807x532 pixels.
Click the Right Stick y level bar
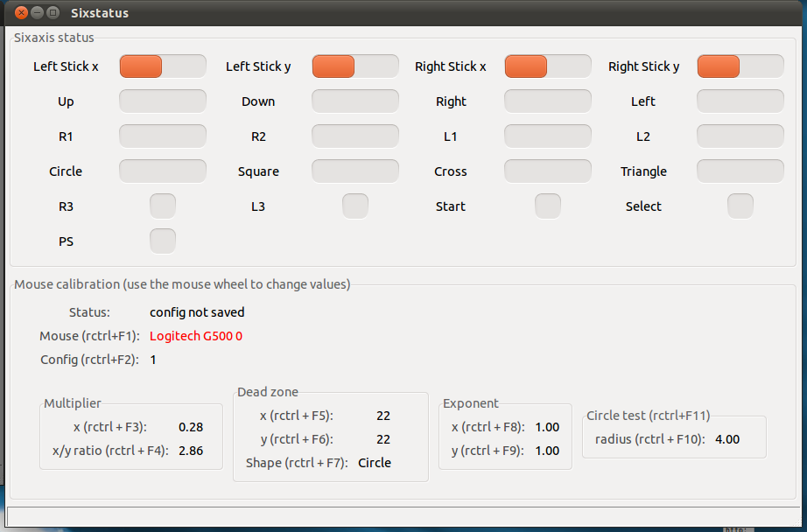click(740, 66)
